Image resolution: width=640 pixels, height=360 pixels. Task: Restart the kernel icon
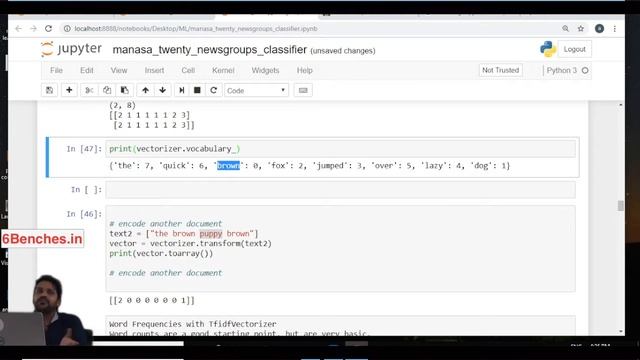[213, 90]
